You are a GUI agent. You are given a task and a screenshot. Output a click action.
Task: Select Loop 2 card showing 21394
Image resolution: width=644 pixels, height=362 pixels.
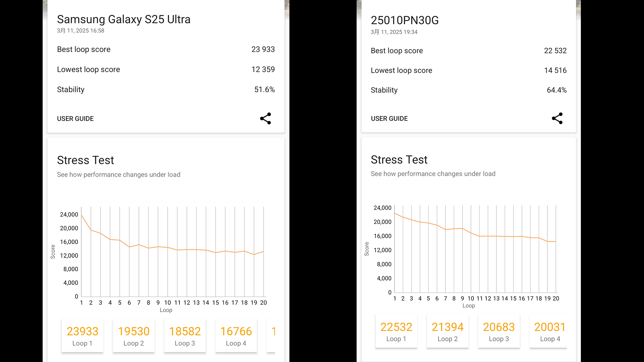447,331
